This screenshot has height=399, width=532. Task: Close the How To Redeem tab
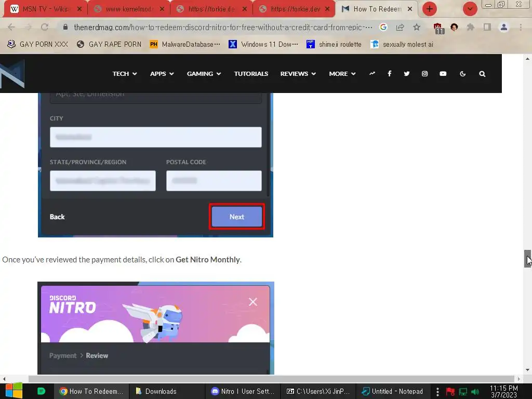tap(410, 9)
